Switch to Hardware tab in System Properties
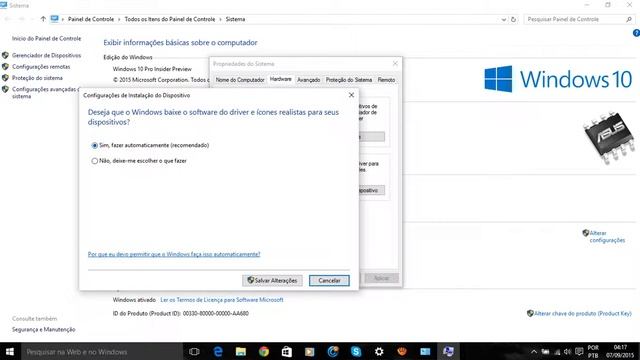This screenshot has width=640, height=360. click(281, 79)
